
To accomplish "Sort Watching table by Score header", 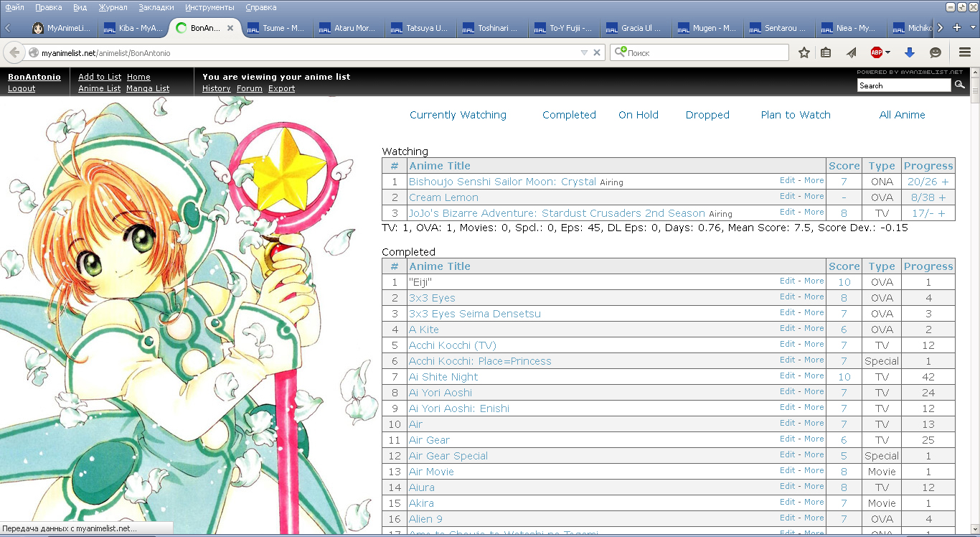I will (x=844, y=166).
